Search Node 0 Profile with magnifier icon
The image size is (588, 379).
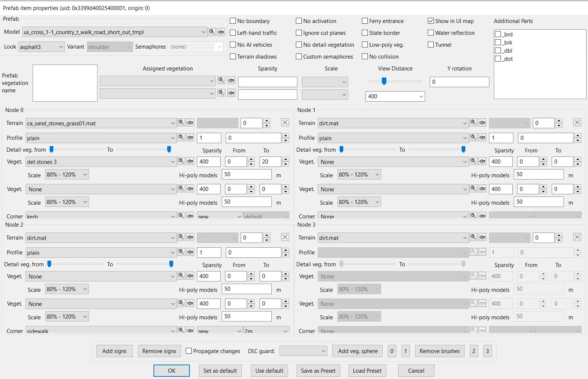click(x=181, y=137)
